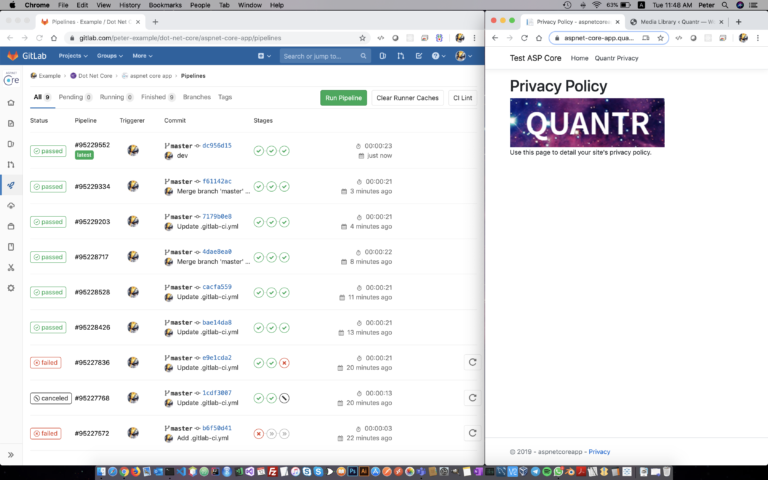Image resolution: width=768 pixels, height=480 pixels.
Task: Click the Wi-Fi status icon in menu bar
Action: tap(597, 5)
